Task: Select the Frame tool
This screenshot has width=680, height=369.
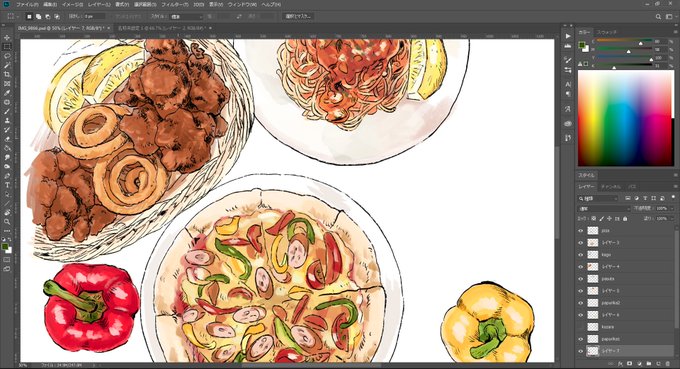Action: (7, 84)
